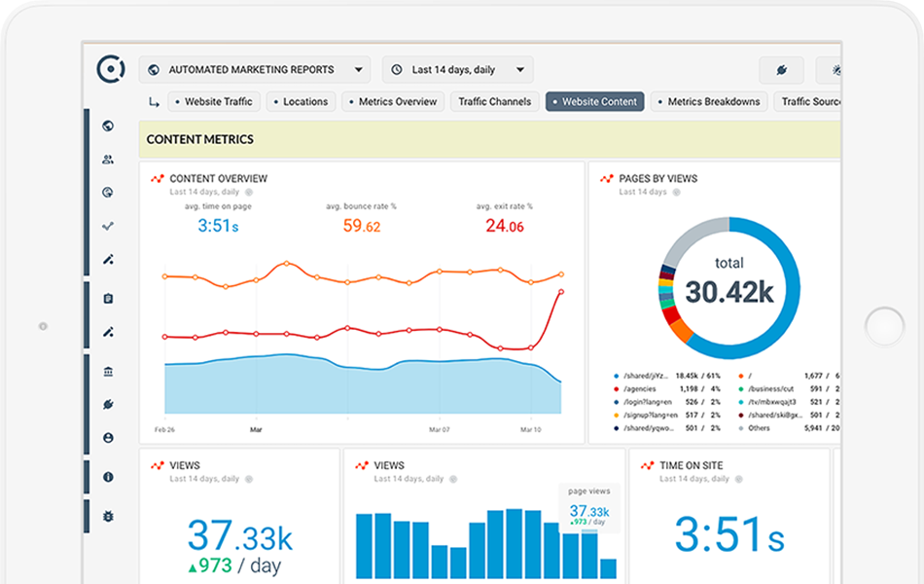
Task: Select the users icon in the sidebar
Action: click(x=107, y=159)
